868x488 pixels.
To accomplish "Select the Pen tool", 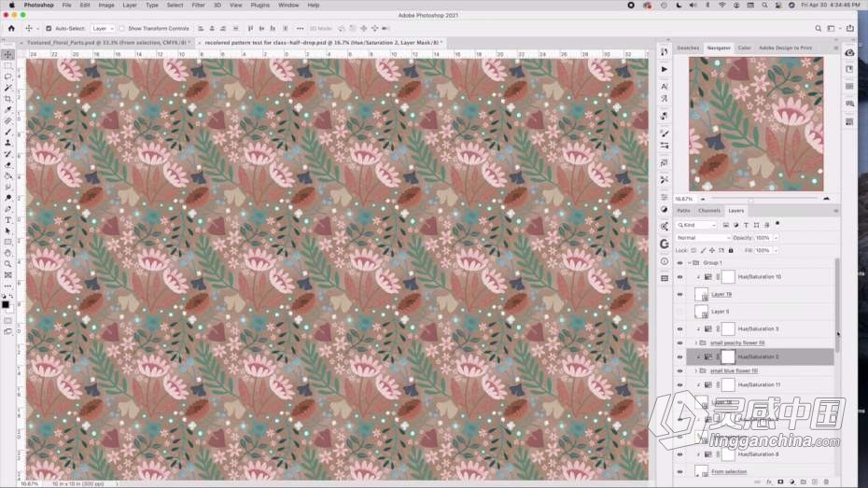I will coord(7,209).
